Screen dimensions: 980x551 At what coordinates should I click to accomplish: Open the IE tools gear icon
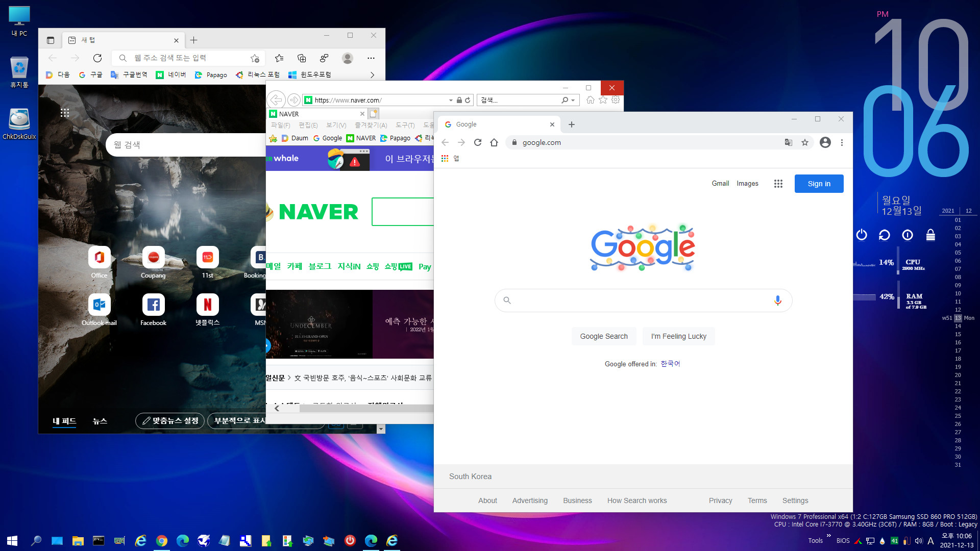click(616, 100)
